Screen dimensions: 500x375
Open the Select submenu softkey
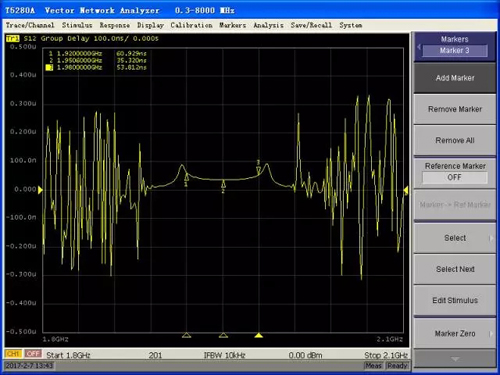tap(455, 238)
